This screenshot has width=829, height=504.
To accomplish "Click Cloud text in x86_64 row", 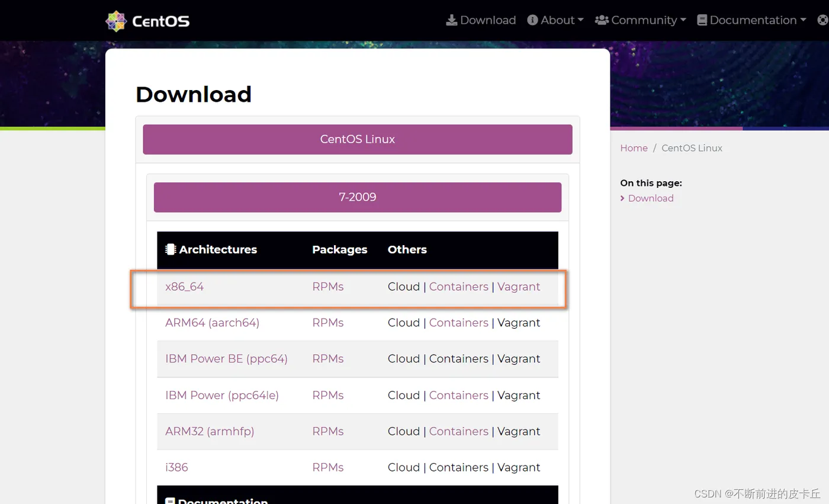I will coord(404,287).
